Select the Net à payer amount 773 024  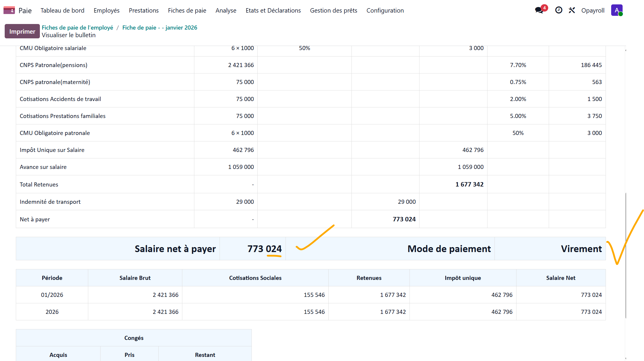404,219
